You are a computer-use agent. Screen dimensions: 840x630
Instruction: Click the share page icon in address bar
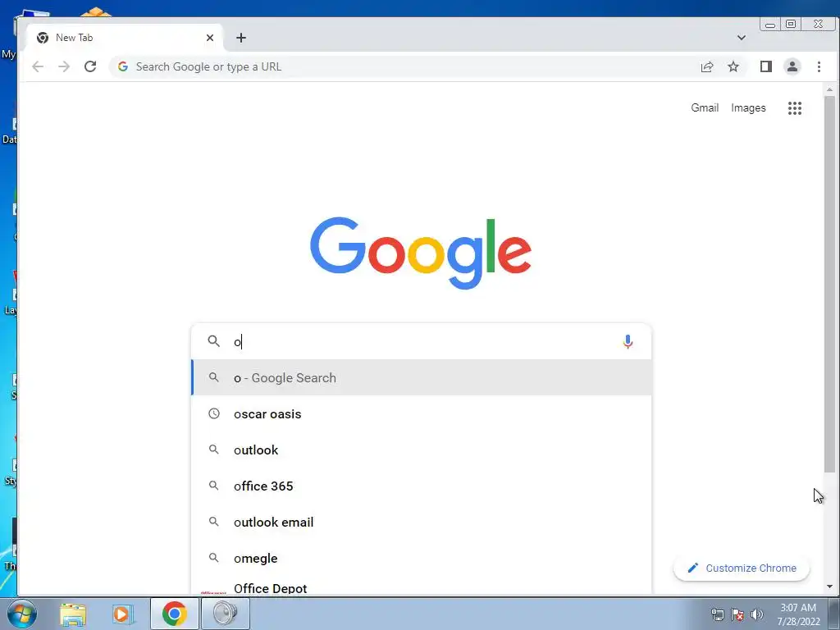pos(706,66)
